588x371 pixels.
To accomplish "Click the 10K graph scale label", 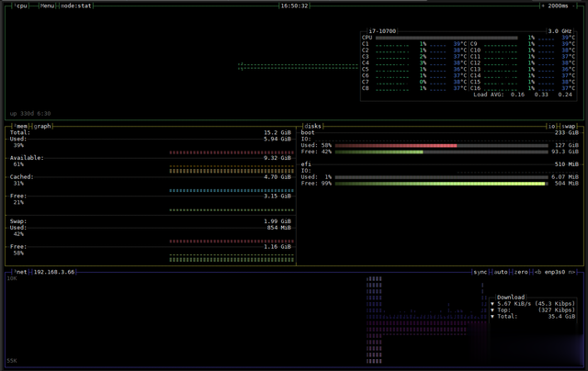I will point(12,279).
